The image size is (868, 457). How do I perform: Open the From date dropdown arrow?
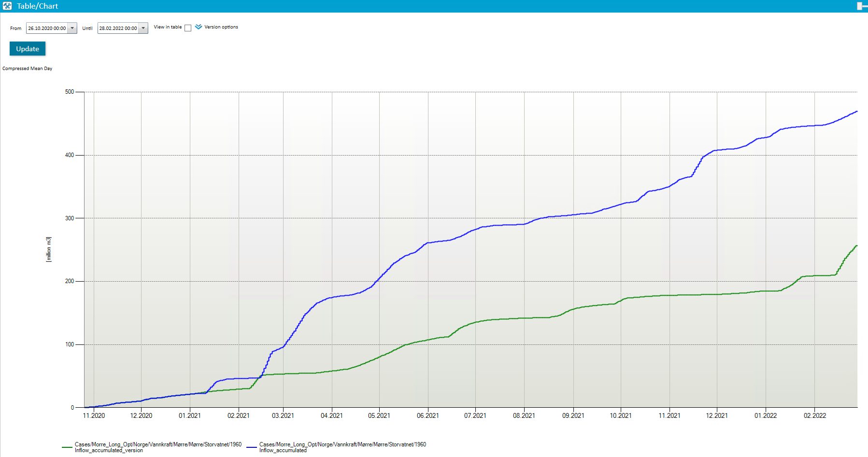point(72,28)
